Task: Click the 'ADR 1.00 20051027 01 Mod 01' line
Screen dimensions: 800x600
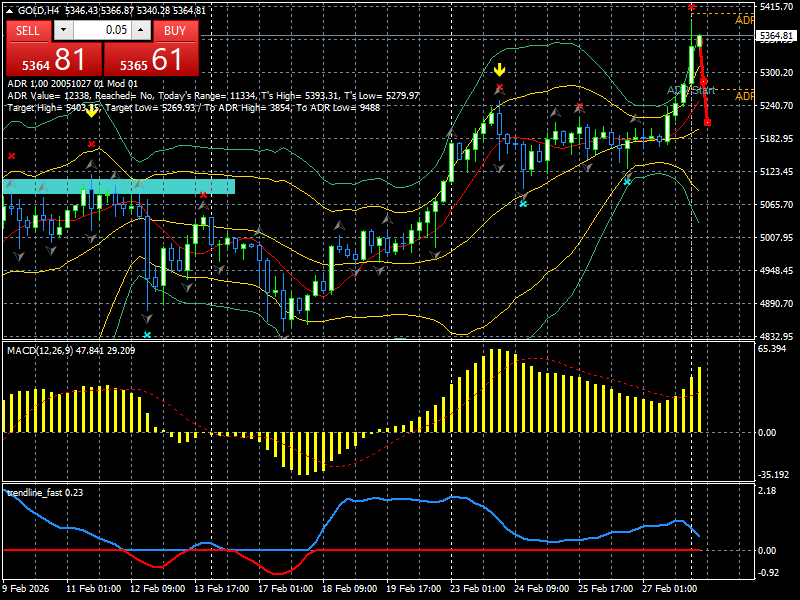Action: pyautogui.click(x=72, y=84)
